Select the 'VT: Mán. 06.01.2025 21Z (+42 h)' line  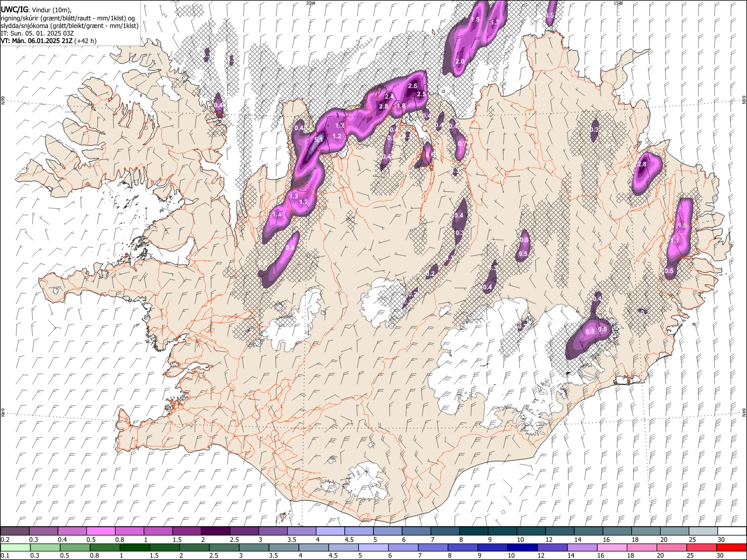(49, 41)
